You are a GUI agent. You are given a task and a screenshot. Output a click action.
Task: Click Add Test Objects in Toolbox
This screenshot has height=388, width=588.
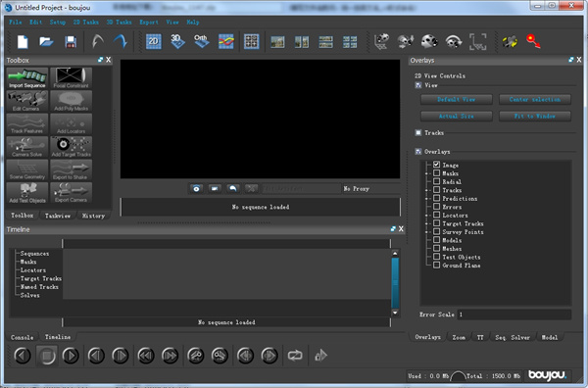pyautogui.click(x=27, y=193)
